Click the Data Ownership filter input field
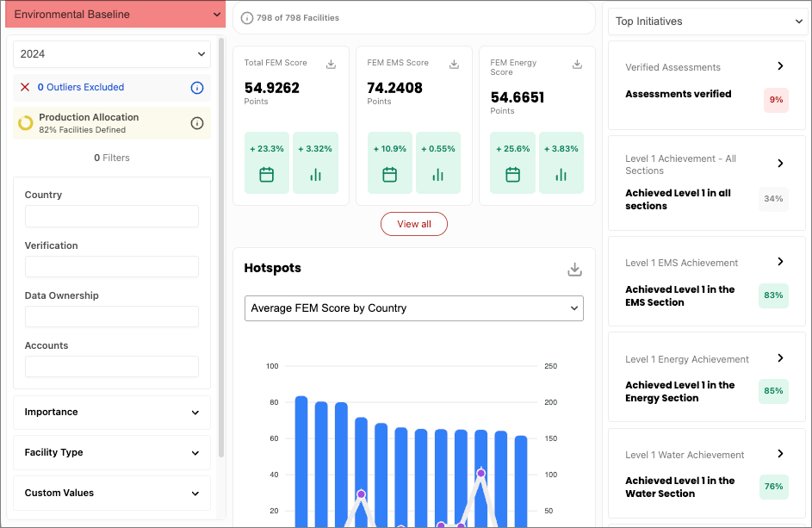The height and width of the screenshot is (528, 812). click(x=112, y=317)
